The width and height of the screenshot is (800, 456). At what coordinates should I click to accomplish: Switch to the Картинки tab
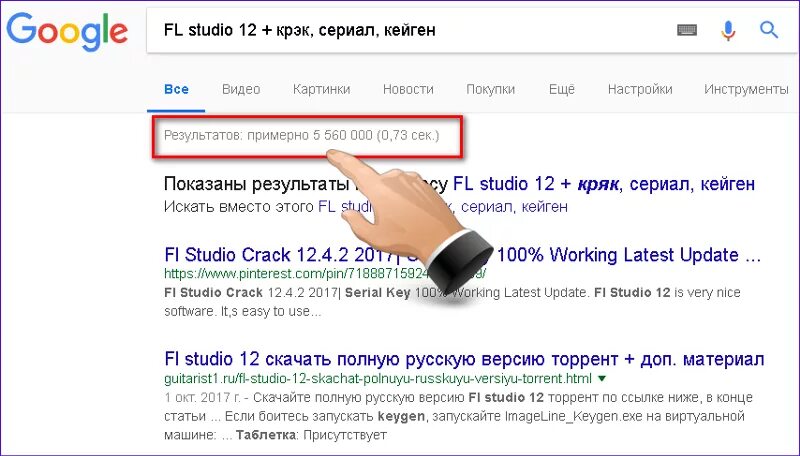(x=321, y=89)
